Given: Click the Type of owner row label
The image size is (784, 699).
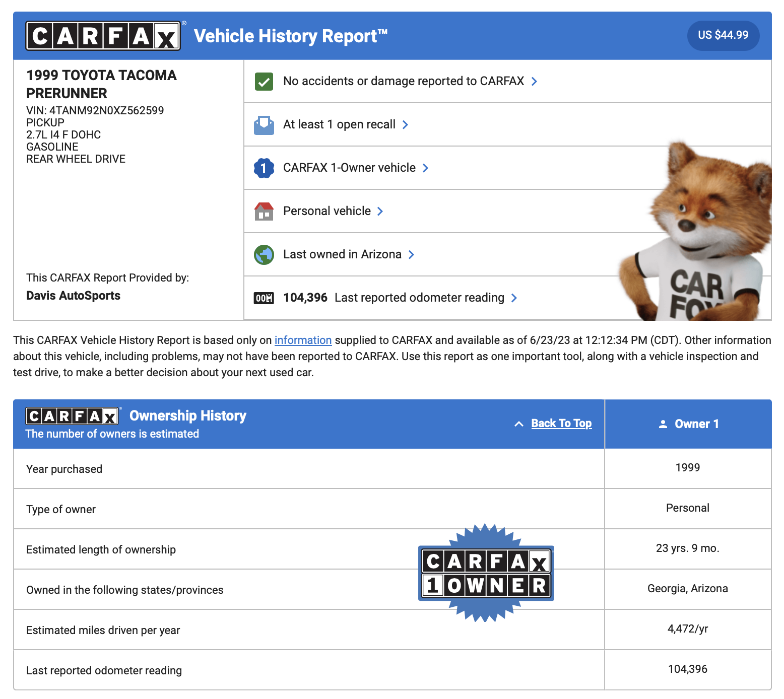Looking at the screenshot, I should (x=61, y=509).
